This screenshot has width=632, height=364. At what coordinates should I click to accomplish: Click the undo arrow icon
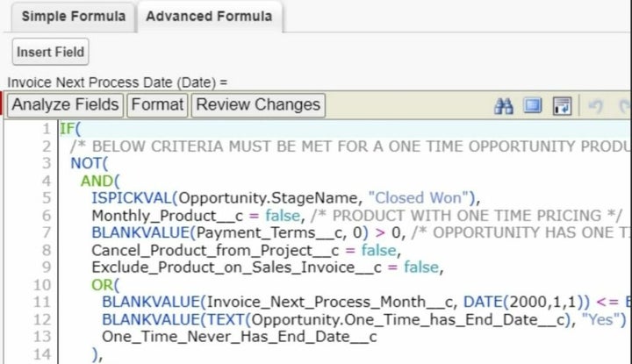click(x=596, y=106)
